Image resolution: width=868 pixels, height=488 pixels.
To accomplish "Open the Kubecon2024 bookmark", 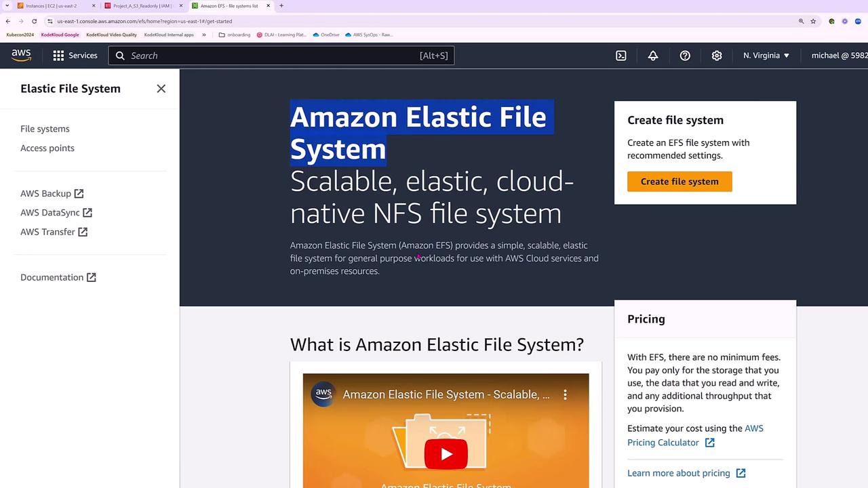I will pyautogui.click(x=20, y=35).
